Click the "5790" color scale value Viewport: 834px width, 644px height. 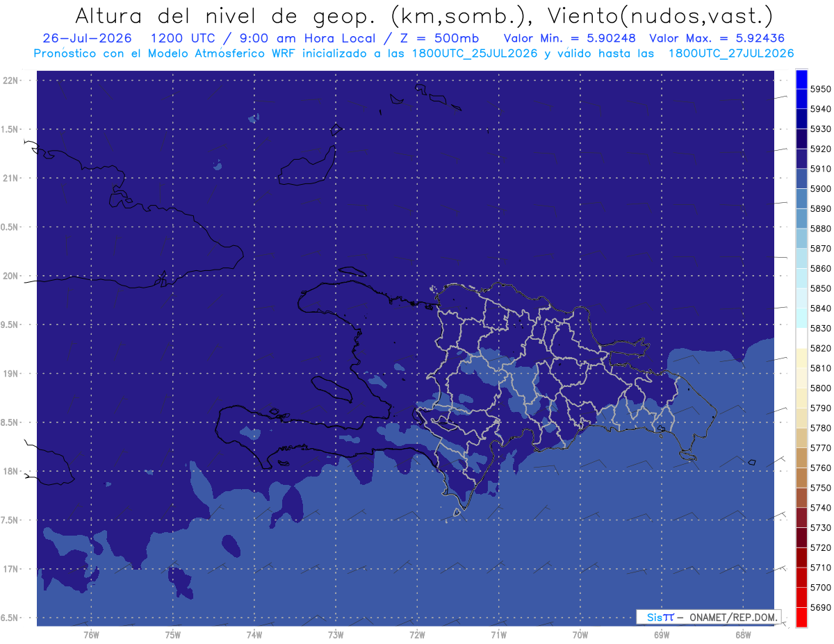click(x=821, y=408)
